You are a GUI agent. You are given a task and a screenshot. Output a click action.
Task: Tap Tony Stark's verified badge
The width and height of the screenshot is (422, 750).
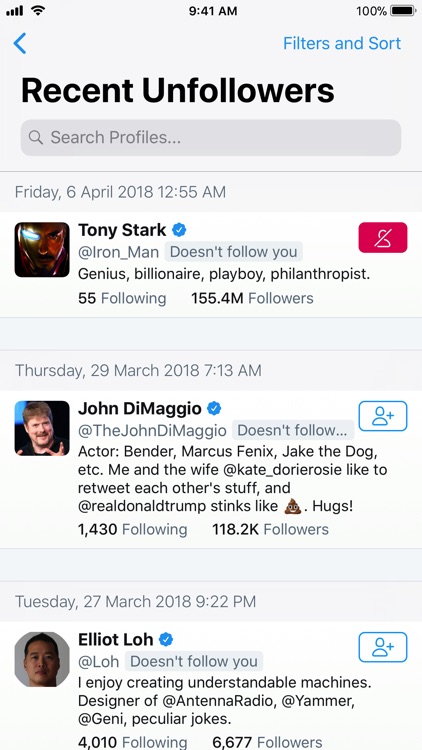pos(179,231)
